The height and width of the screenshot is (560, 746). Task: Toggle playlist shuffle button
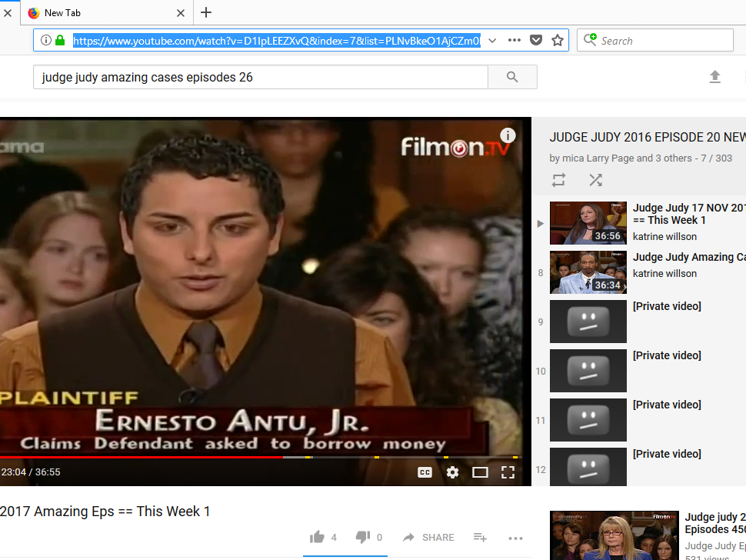tap(595, 180)
